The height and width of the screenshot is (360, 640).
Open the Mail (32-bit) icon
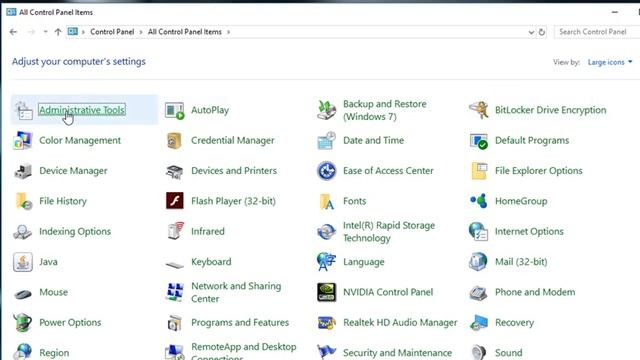(478, 262)
